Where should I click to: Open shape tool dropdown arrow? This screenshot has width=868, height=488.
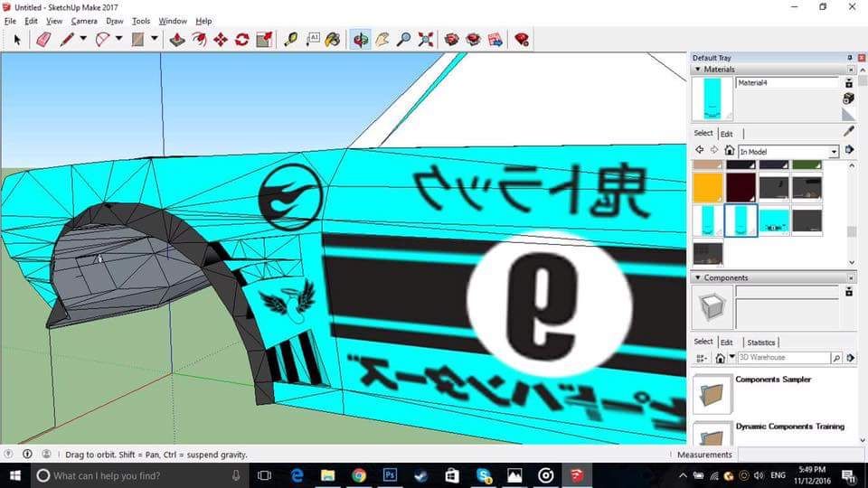point(155,39)
